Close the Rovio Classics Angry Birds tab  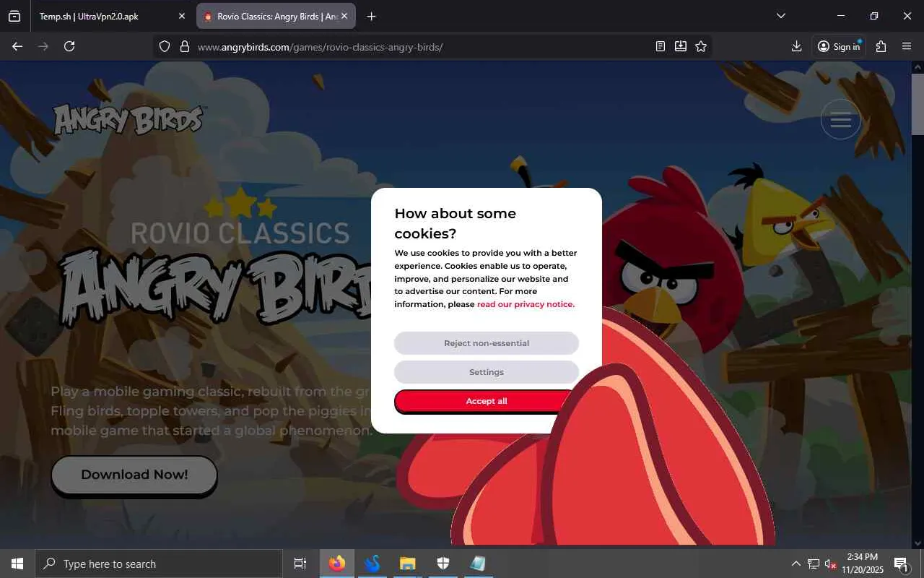[344, 16]
